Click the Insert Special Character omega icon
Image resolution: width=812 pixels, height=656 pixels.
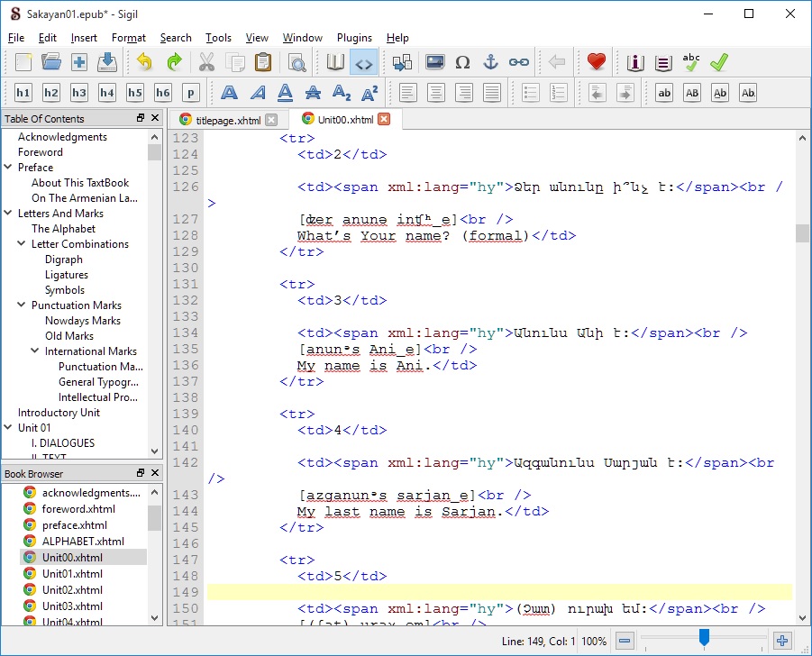pyautogui.click(x=462, y=62)
